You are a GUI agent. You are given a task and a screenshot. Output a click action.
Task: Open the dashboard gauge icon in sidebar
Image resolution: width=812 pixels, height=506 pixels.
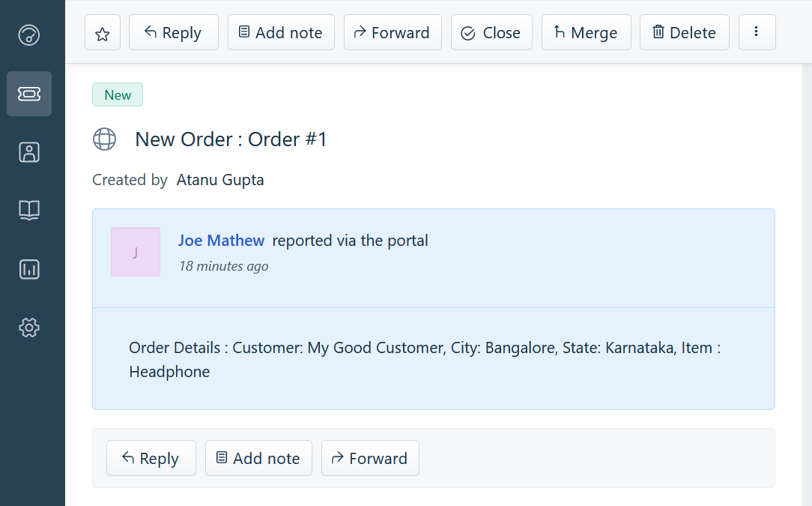(29, 35)
